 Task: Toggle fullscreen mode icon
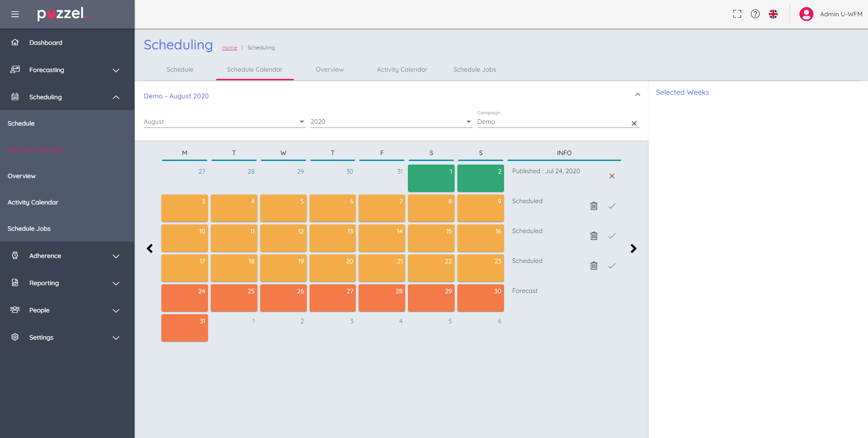pyautogui.click(x=737, y=14)
